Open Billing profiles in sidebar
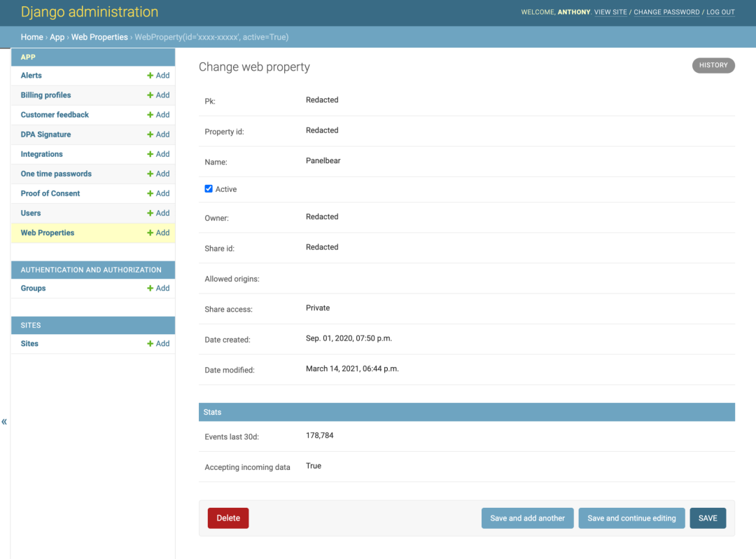This screenshot has width=756, height=559. tap(45, 95)
